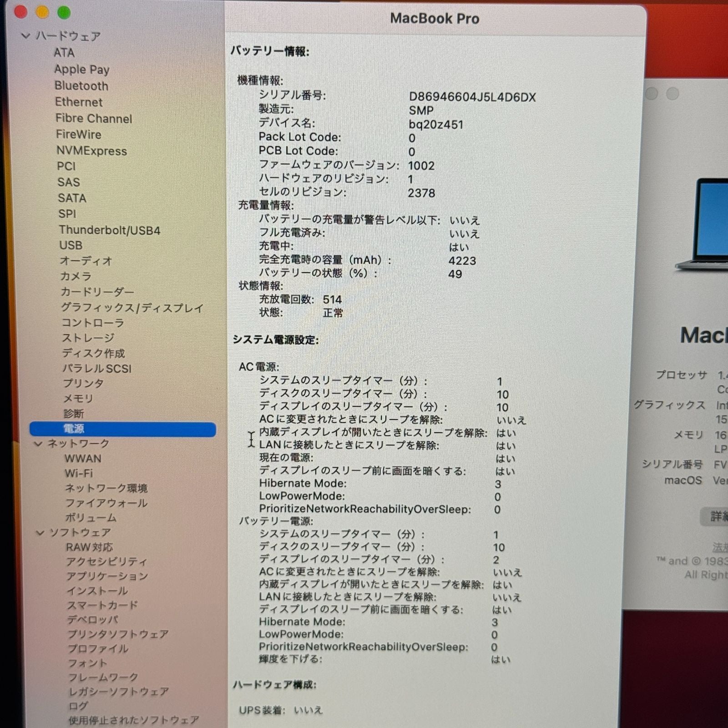Select PCI in the sidebar
The height and width of the screenshot is (728, 728).
point(66,167)
